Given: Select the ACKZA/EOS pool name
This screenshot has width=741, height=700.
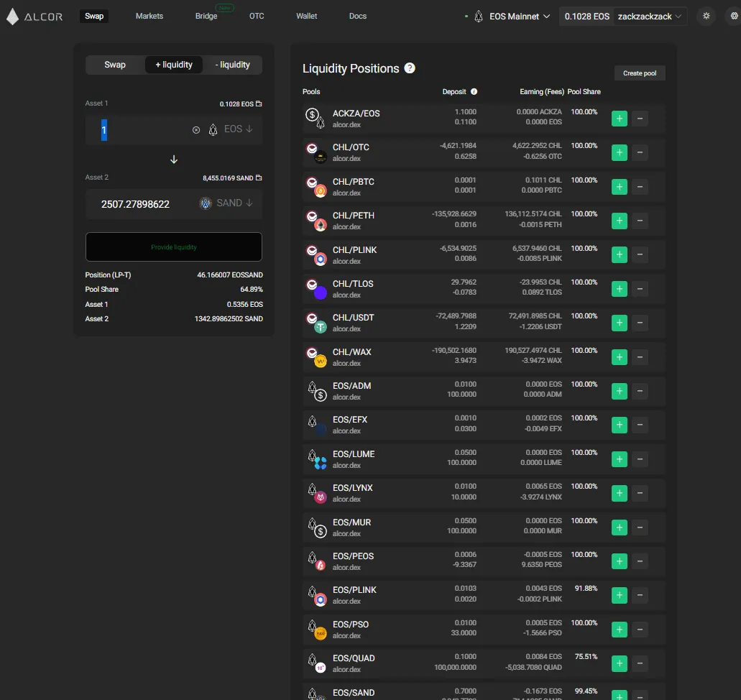Looking at the screenshot, I should coord(356,114).
